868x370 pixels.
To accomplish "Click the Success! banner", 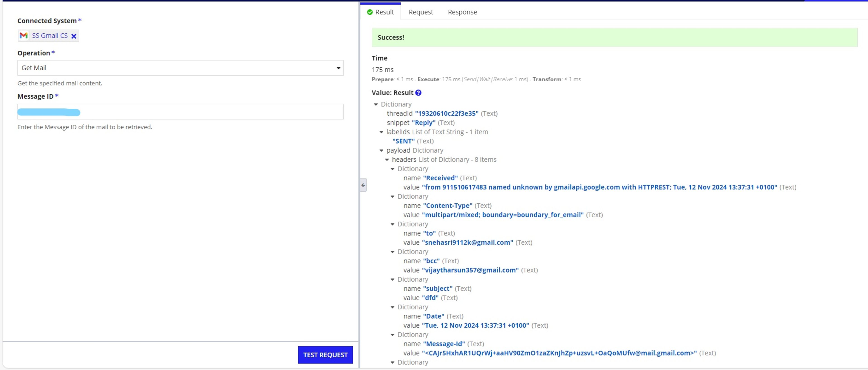I will coord(615,37).
